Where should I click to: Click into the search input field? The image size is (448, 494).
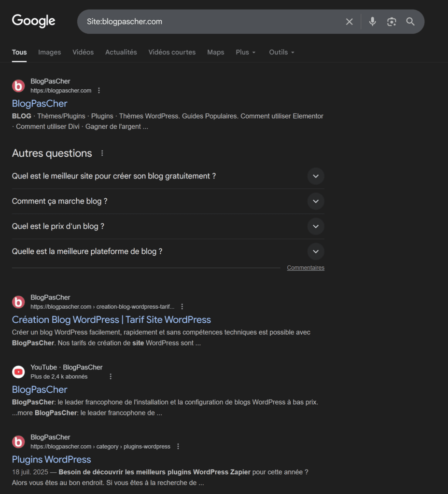pyautogui.click(x=212, y=22)
